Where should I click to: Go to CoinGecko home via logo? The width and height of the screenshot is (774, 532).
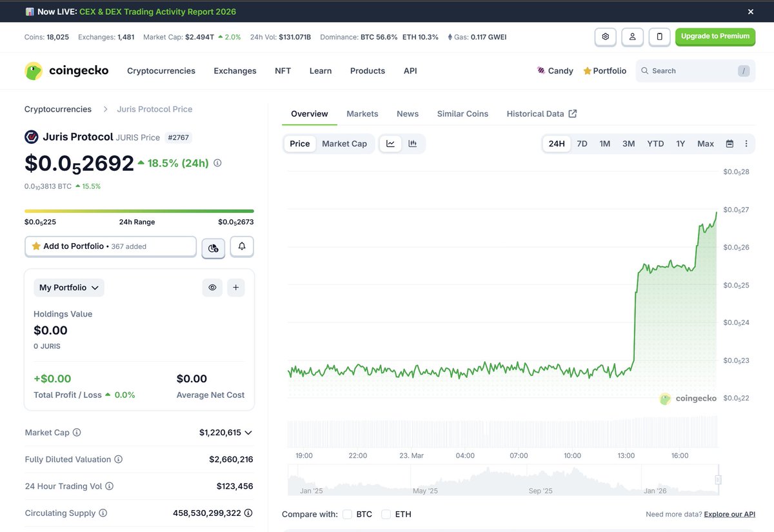(x=66, y=71)
